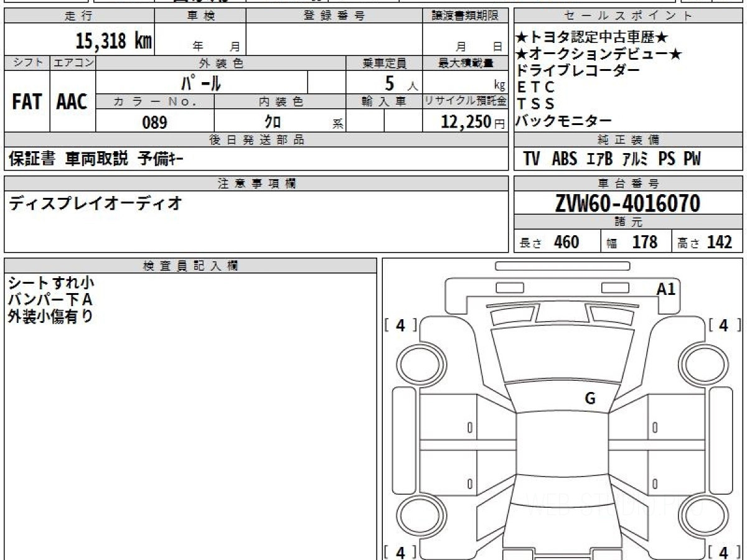The width and height of the screenshot is (747, 560).
Task: Click the G mark on windshield diagram
Action: tap(590, 399)
